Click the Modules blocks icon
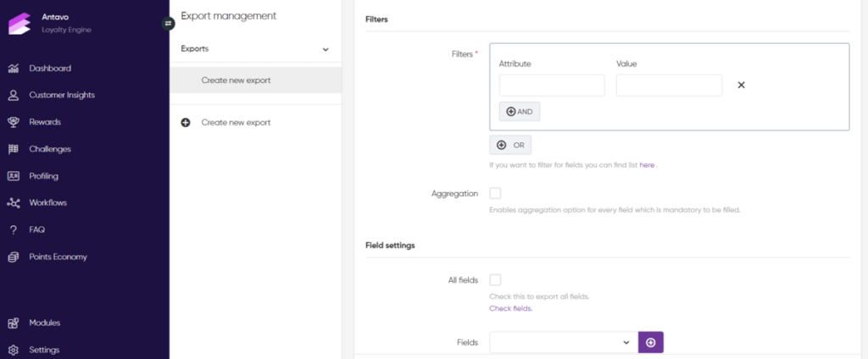The image size is (868, 359). coord(14,323)
